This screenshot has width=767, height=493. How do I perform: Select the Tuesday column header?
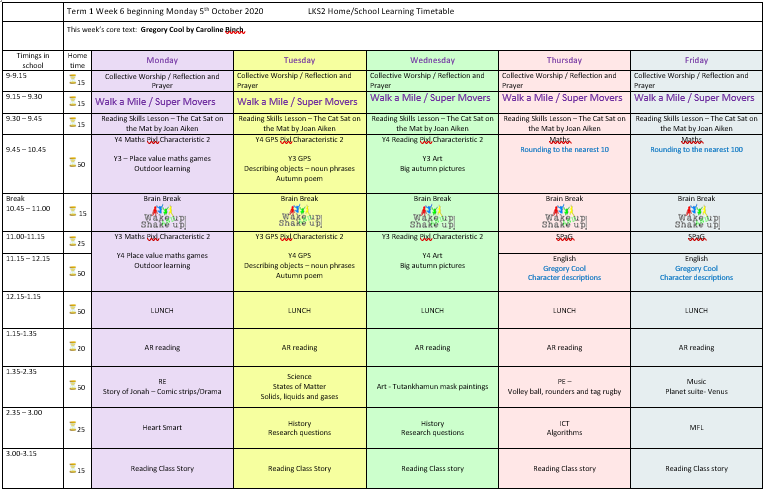pyautogui.click(x=299, y=60)
